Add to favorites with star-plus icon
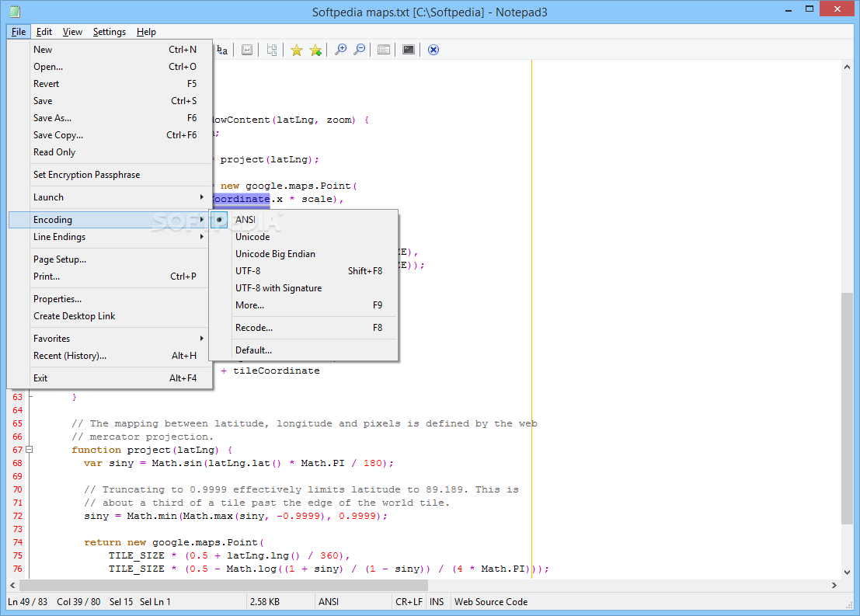 click(x=315, y=50)
